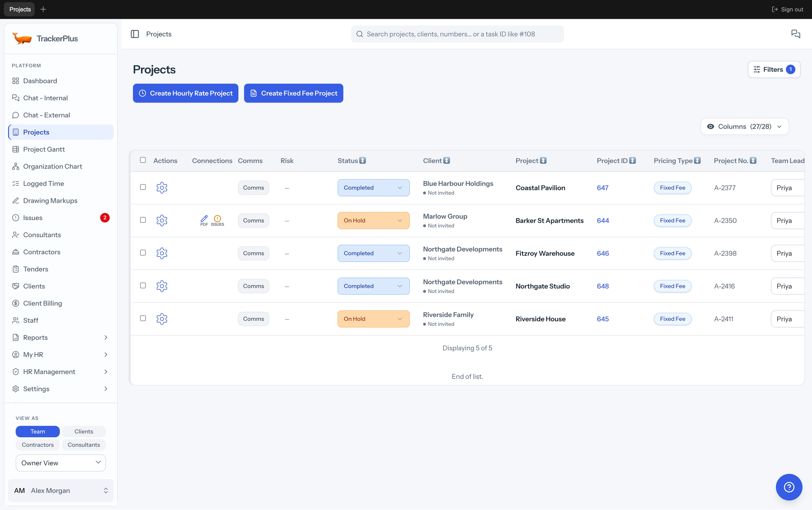
Task: Sort by Client column icon
Action: point(447,161)
